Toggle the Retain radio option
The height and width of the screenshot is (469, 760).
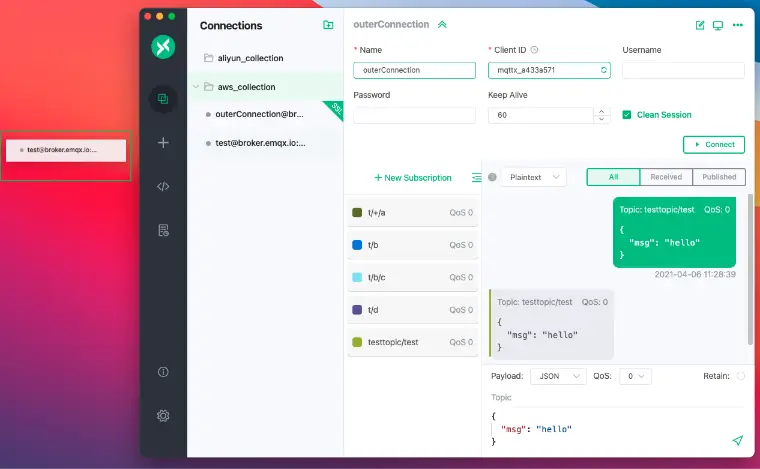740,376
